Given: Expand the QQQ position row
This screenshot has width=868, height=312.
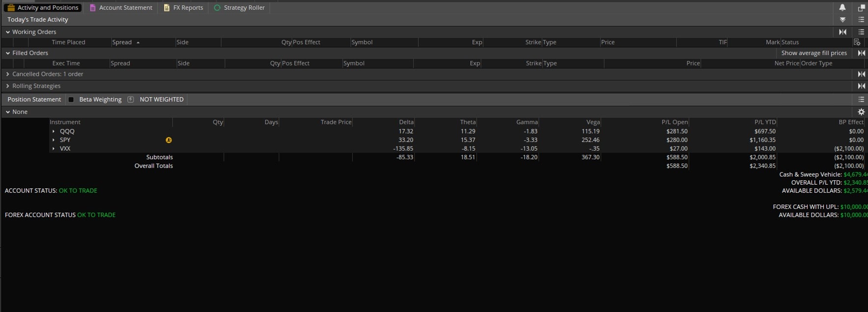Looking at the screenshot, I should [x=54, y=132].
